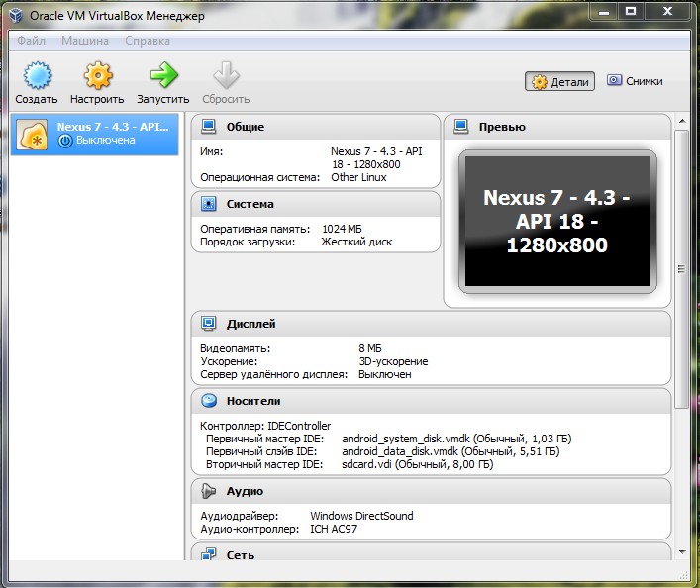Click Windows DirectSound audio driver value
The width and height of the screenshot is (700, 588).
point(361,516)
